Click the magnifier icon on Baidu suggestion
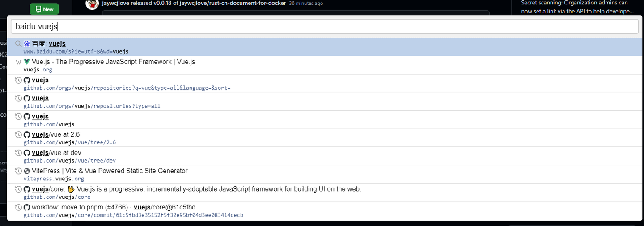The image size is (644, 226). tap(18, 44)
